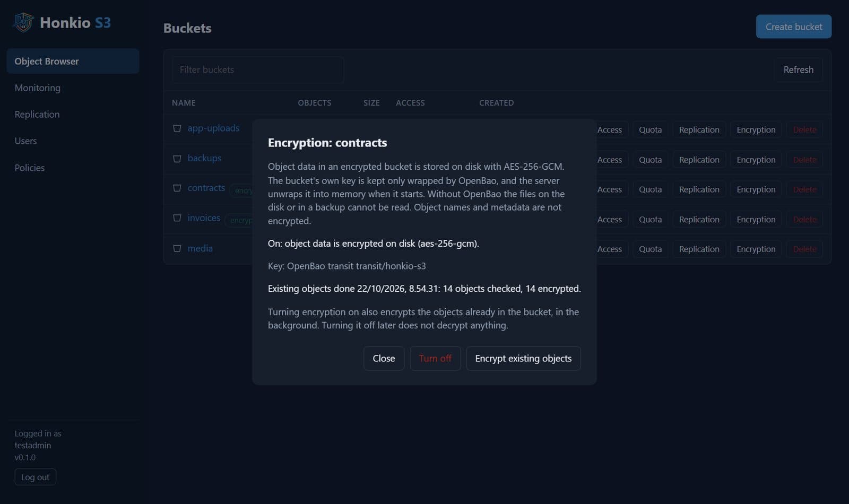
Task: Click Encryption in the app-uploads row
Action: click(x=756, y=129)
